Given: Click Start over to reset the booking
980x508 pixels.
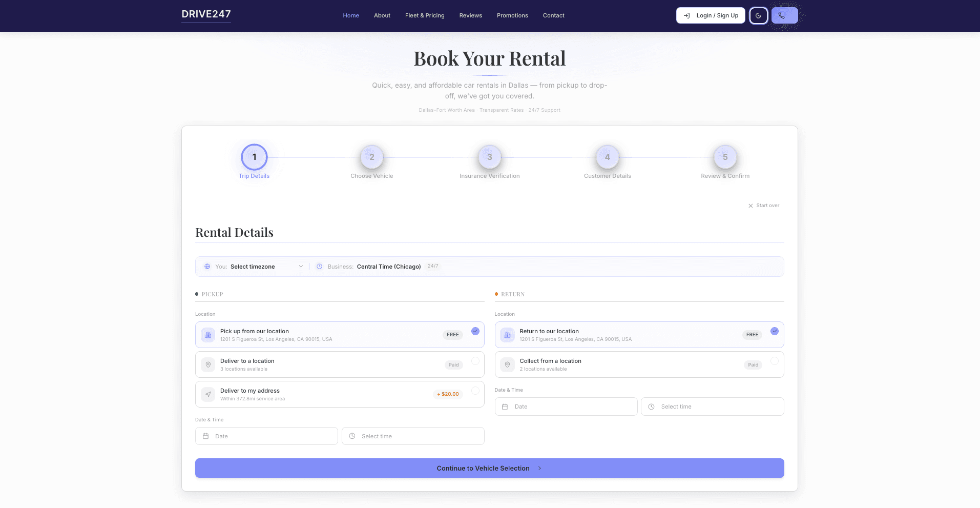Looking at the screenshot, I should tap(764, 206).
